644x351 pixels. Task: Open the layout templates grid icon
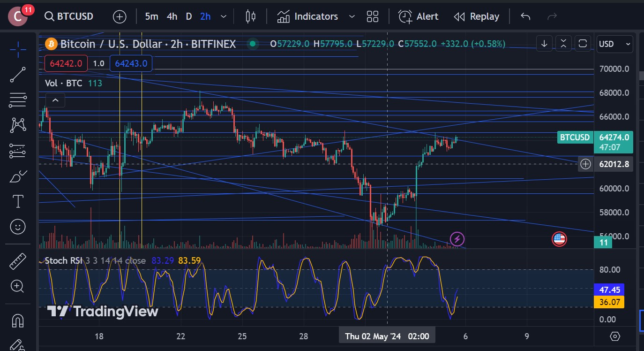tap(373, 16)
